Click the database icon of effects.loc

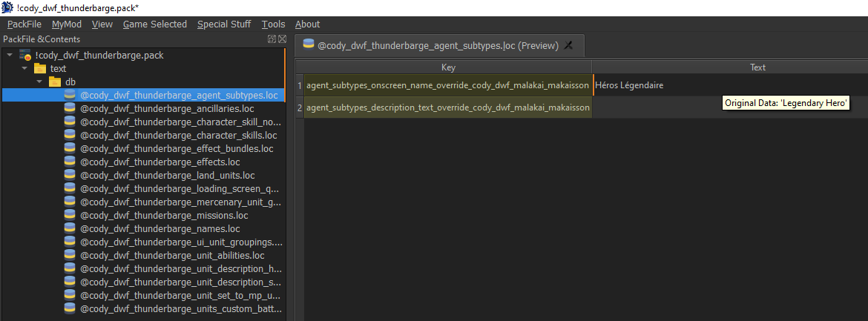pyautogui.click(x=69, y=162)
